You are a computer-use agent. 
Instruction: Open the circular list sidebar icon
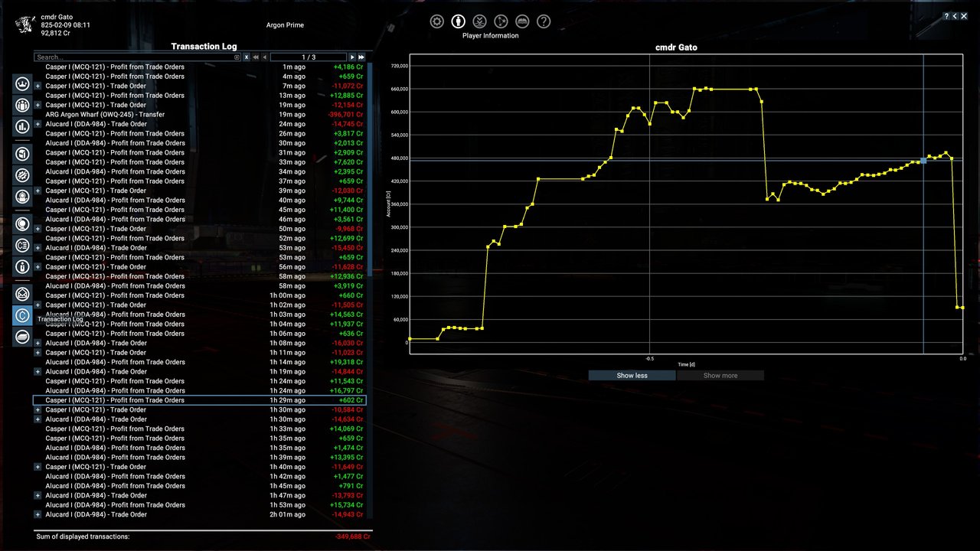pos(22,246)
